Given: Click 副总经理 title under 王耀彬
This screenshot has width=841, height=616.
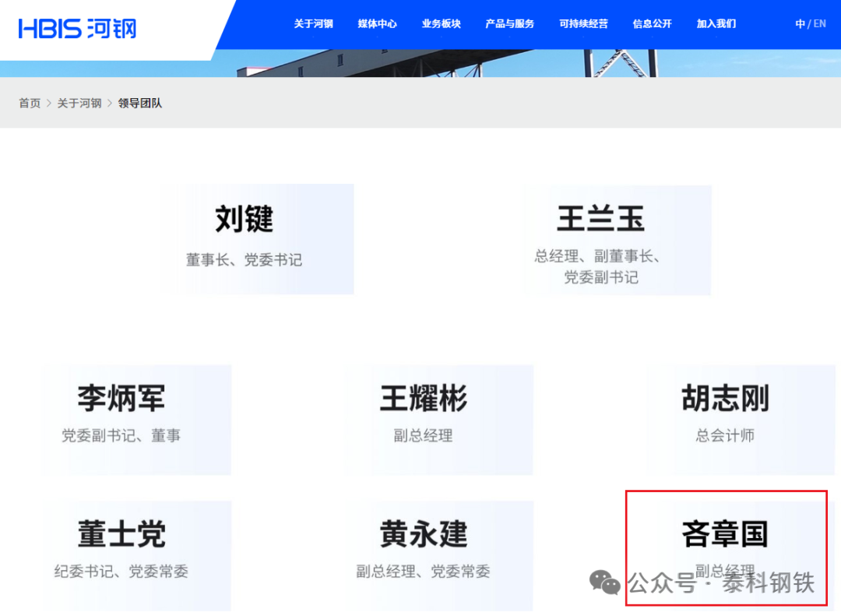Looking at the screenshot, I should click(x=423, y=435).
